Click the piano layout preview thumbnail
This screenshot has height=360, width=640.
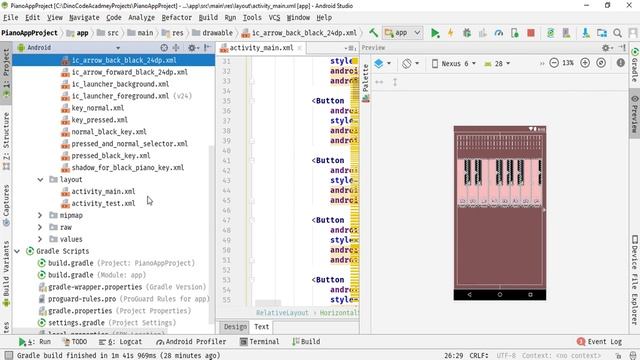500,213
